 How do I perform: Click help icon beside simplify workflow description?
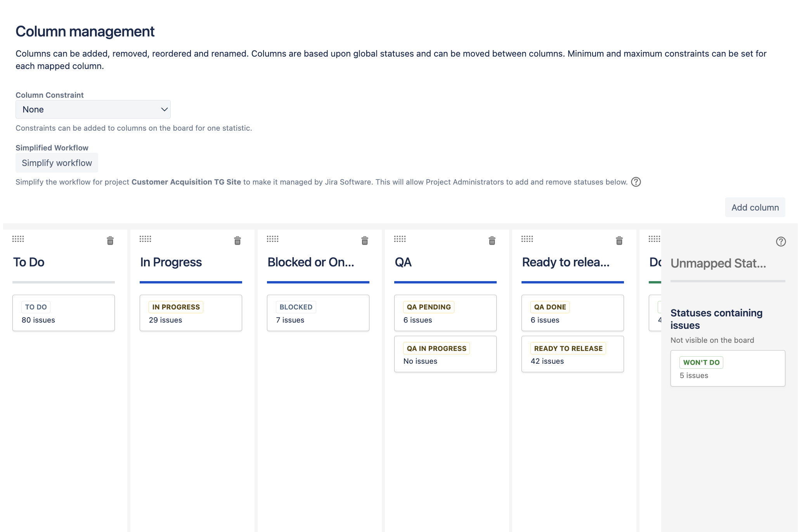click(636, 182)
